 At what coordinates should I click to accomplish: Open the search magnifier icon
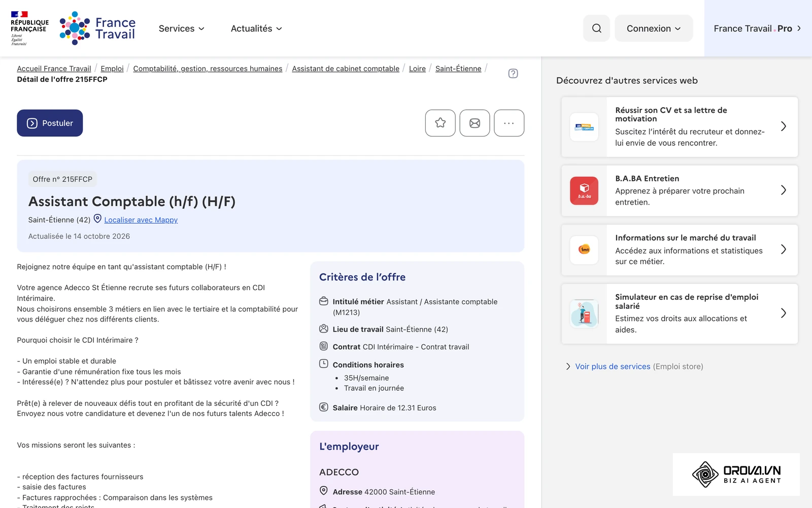597,28
